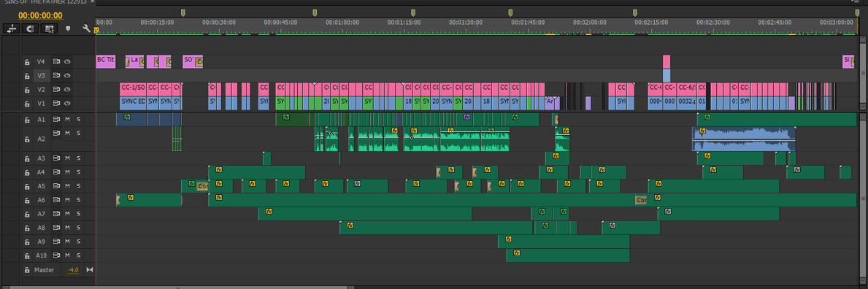Solo audio track A3

point(79,158)
